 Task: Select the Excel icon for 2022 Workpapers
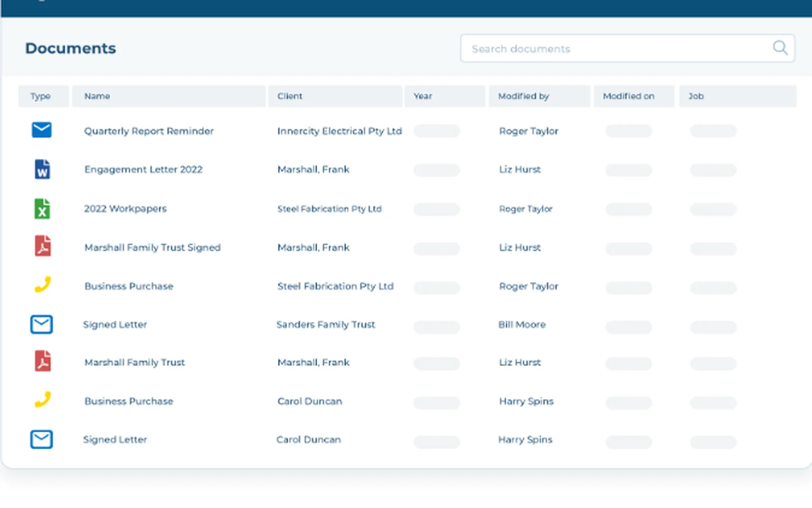click(42, 209)
